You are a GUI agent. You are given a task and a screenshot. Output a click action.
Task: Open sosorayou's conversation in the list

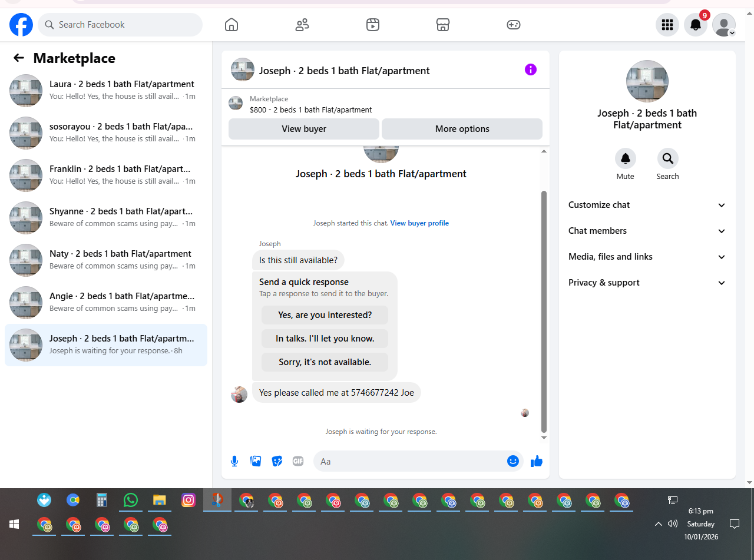(x=106, y=133)
